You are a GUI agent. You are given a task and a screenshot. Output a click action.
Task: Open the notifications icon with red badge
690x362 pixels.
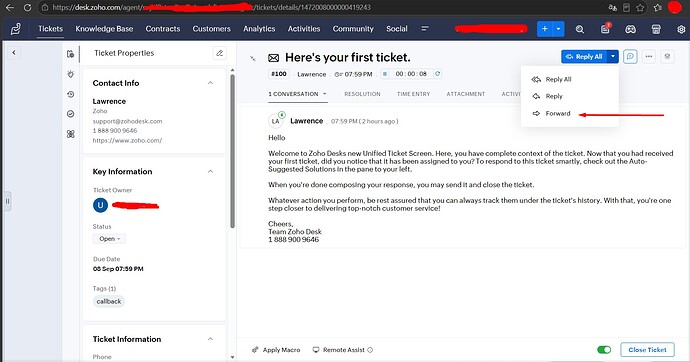pyautogui.click(x=606, y=29)
